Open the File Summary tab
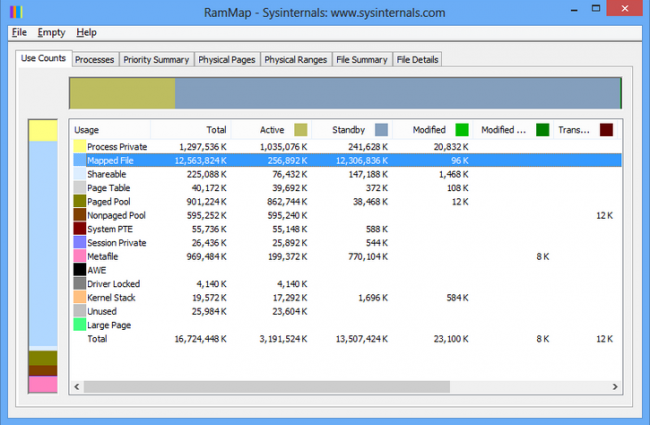Viewport: 650px width, 425px height. pos(362,60)
